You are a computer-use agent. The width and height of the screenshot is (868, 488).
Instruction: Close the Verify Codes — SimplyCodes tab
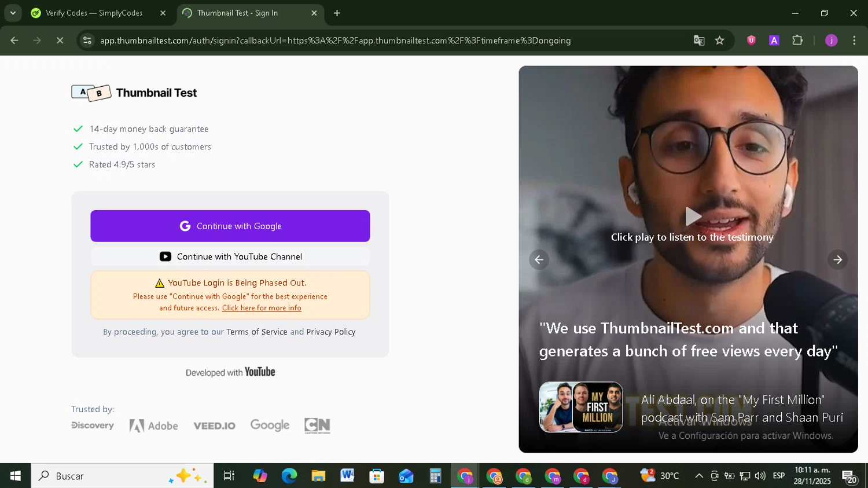click(x=163, y=13)
